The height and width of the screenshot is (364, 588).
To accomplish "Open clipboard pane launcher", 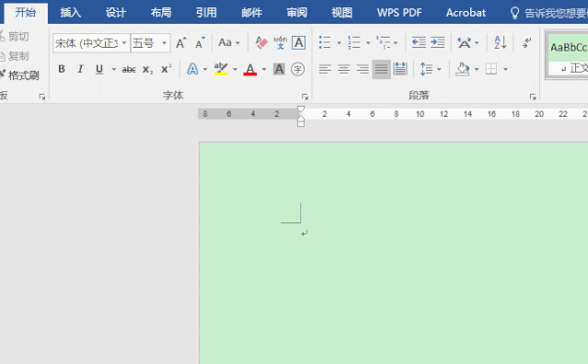I will tap(42, 97).
